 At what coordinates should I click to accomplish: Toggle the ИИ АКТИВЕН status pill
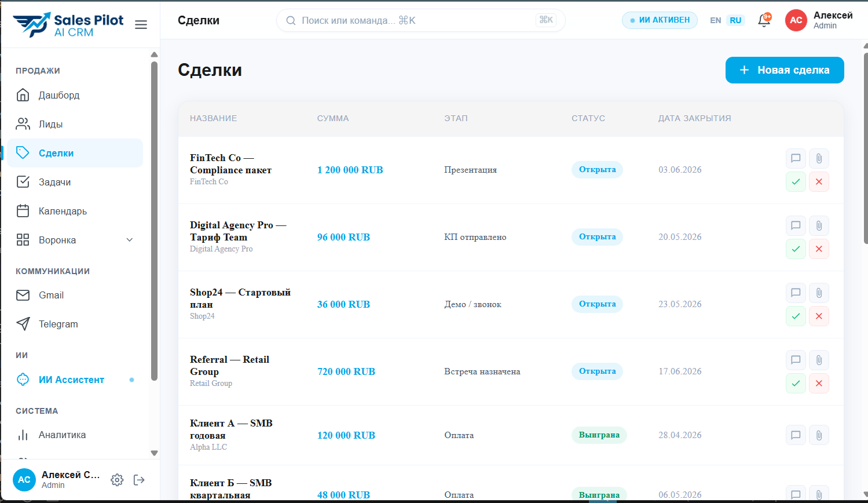click(660, 20)
